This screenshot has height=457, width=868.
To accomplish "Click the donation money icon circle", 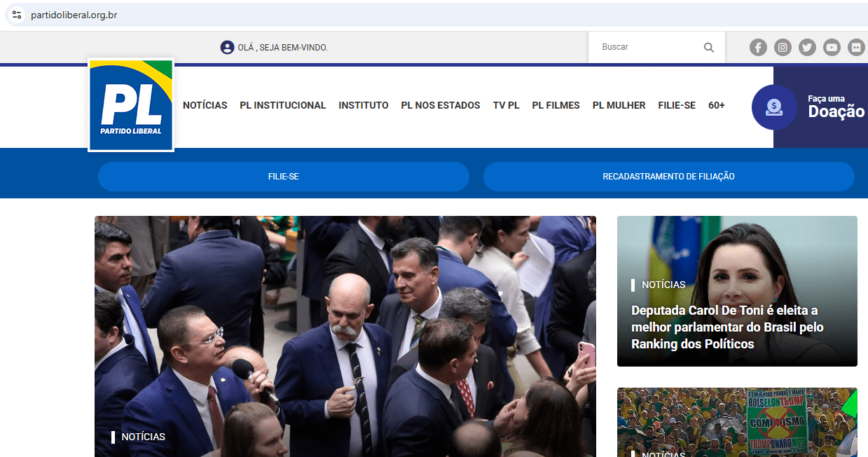I will [774, 107].
